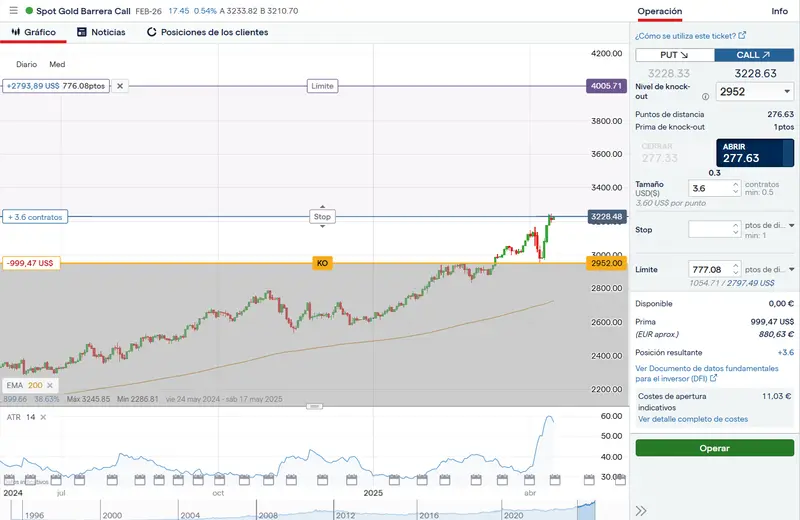
Task: Select the CALL option direction
Action: coord(754,56)
